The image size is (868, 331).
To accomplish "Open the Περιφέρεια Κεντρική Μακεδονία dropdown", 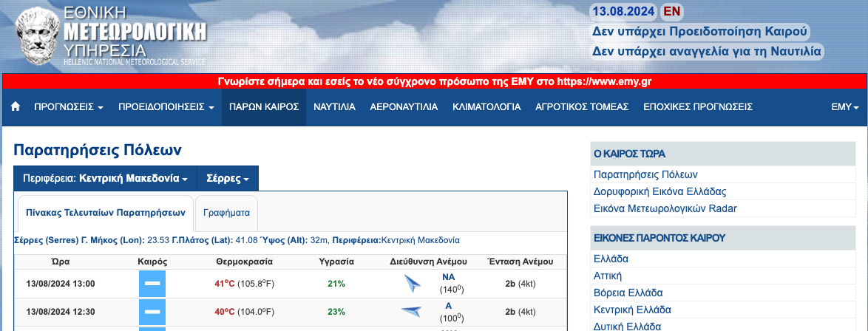I will point(105,179).
